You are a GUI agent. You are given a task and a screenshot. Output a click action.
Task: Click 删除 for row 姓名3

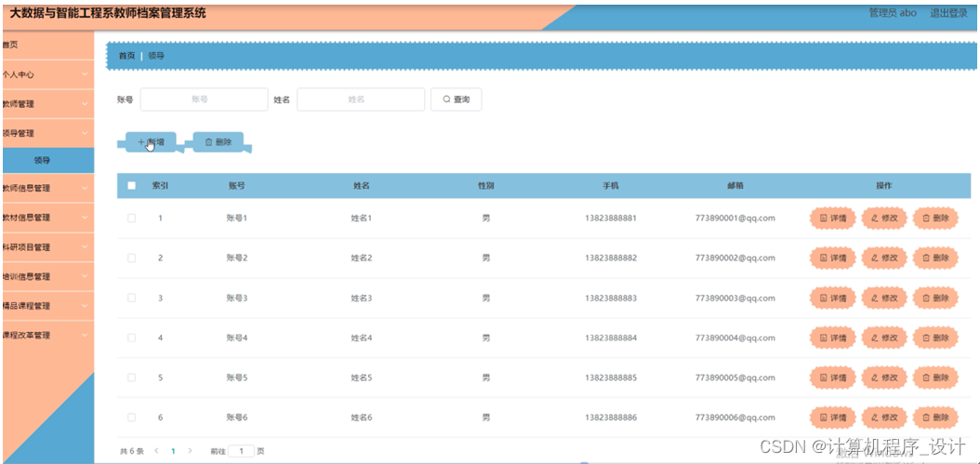pos(935,298)
